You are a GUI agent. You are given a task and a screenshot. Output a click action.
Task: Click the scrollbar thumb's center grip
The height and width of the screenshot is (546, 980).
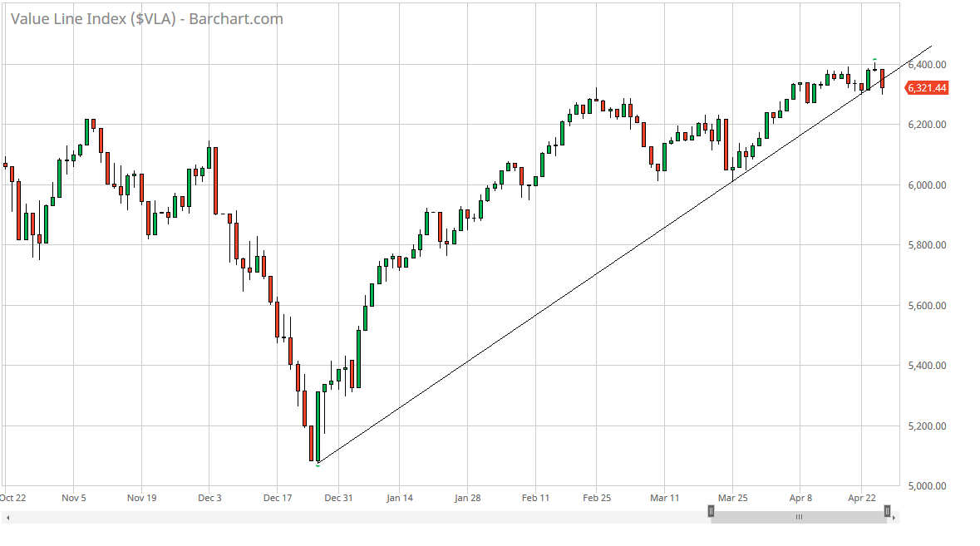click(799, 517)
